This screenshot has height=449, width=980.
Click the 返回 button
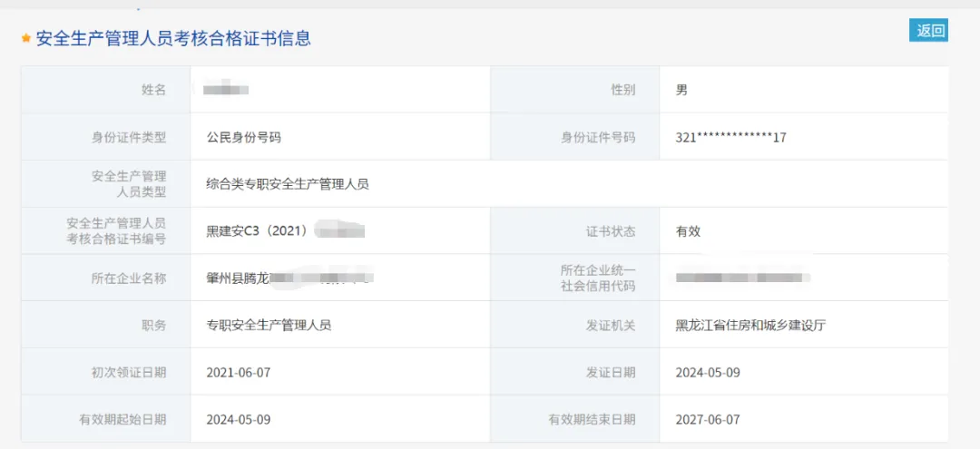click(x=928, y=30)
